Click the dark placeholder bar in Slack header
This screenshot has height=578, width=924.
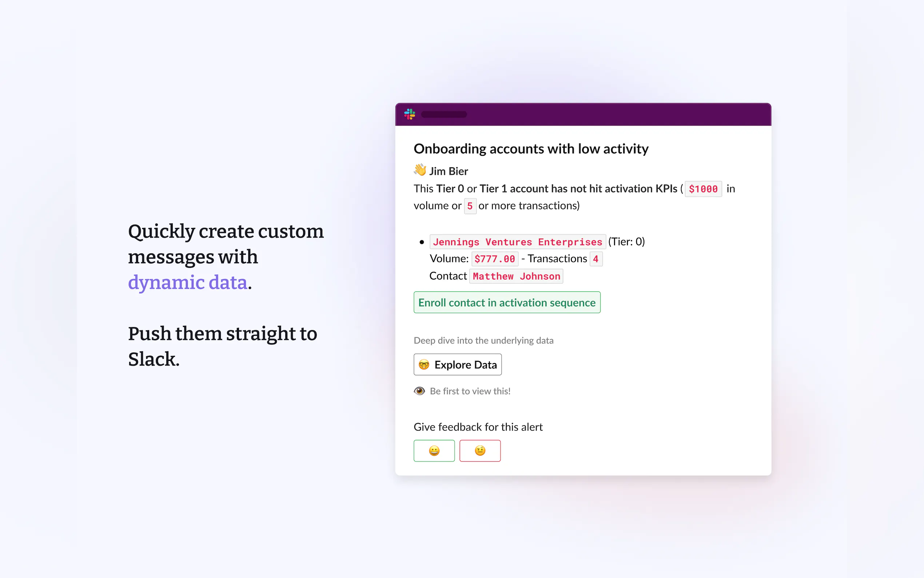point(444,114)
